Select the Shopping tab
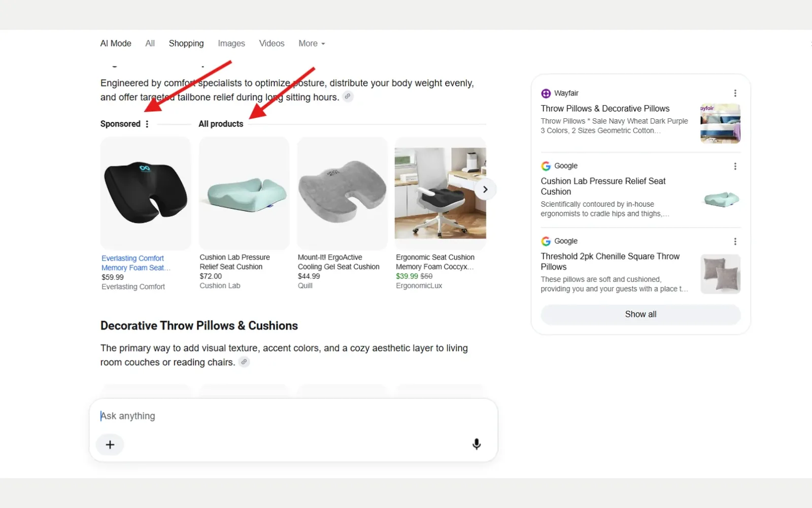Viewport: 812px width, 508px height. [x=186, y=44]
